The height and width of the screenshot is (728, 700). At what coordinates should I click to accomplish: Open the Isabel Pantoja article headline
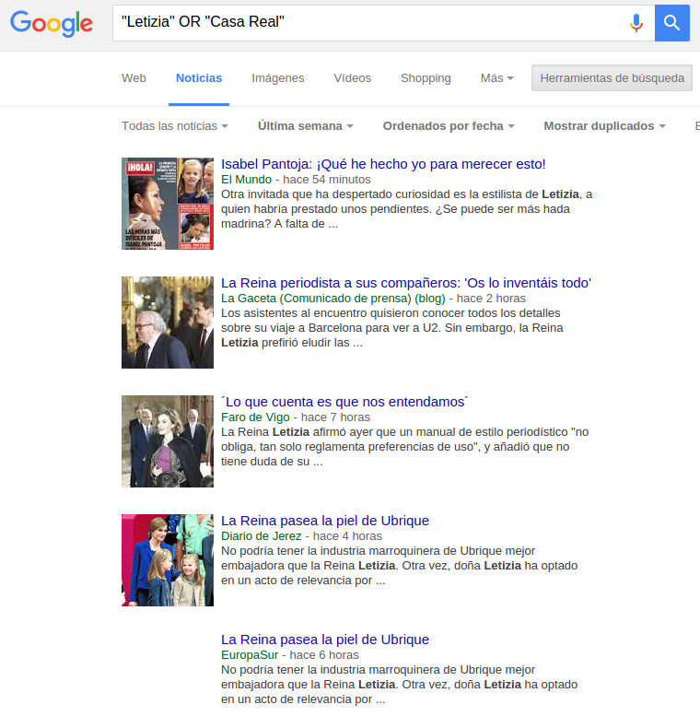[x=383, y=164]
